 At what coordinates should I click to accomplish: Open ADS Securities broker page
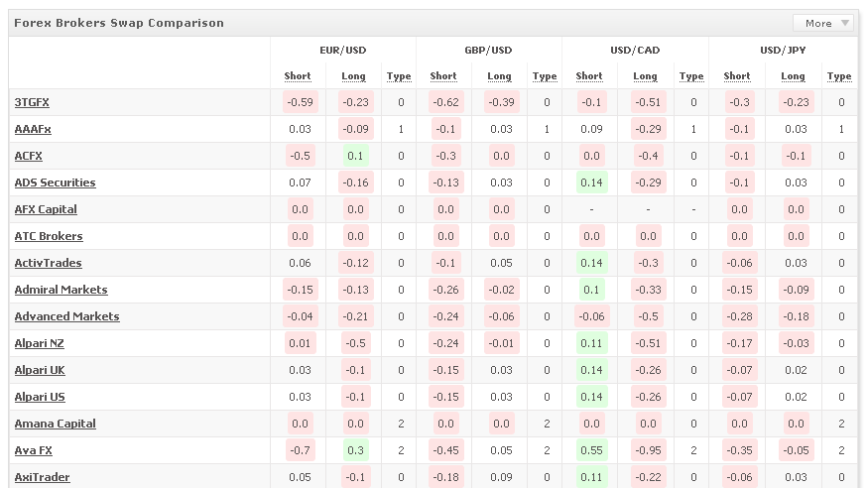point(55,183)
